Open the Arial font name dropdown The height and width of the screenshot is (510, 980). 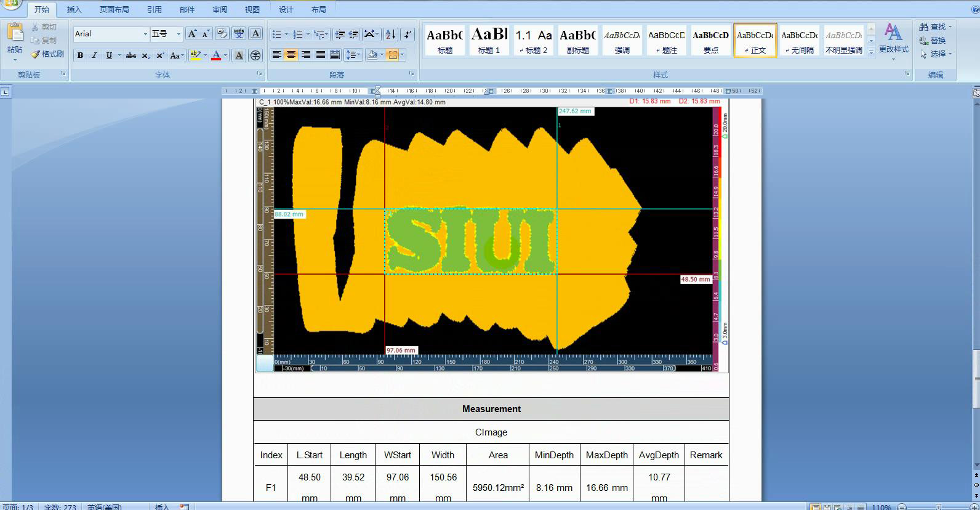point(145,34)
